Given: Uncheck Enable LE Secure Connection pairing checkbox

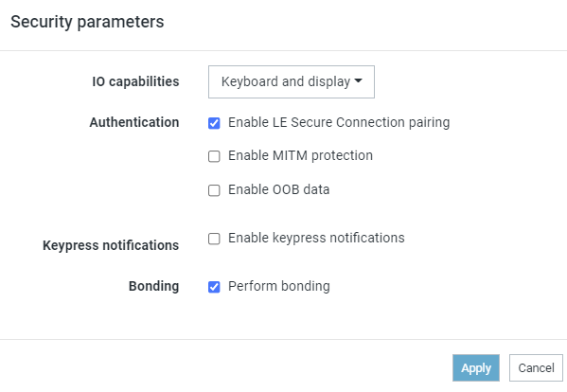Looking at the screenshot, I should point(214,123).
